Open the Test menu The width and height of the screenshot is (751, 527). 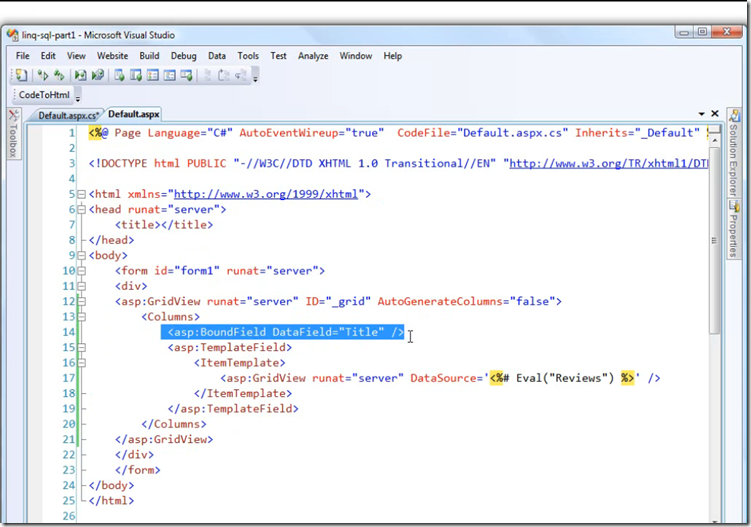click(x=278, y=56)
